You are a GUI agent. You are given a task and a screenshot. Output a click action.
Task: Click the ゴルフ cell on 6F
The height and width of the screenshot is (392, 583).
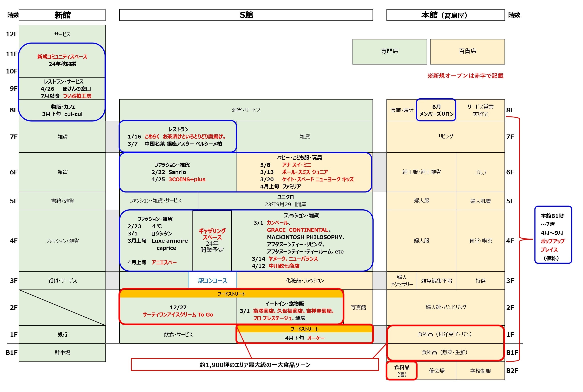pos(480,172)
